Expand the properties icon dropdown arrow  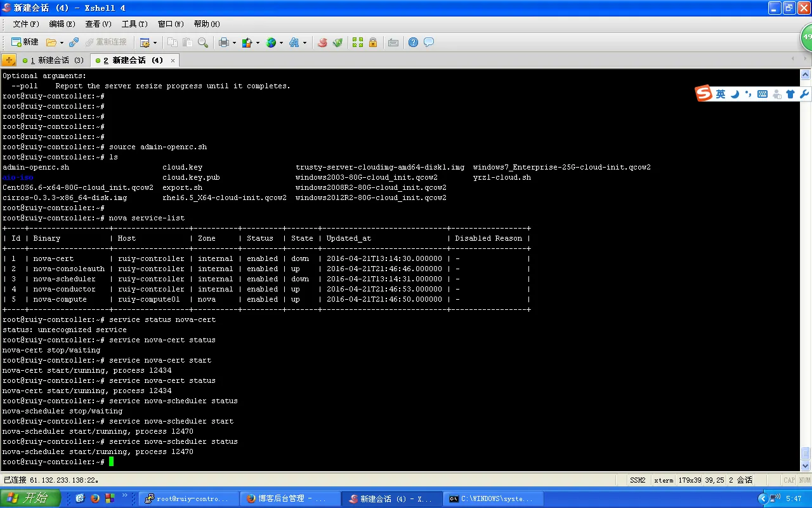(155, 43)
